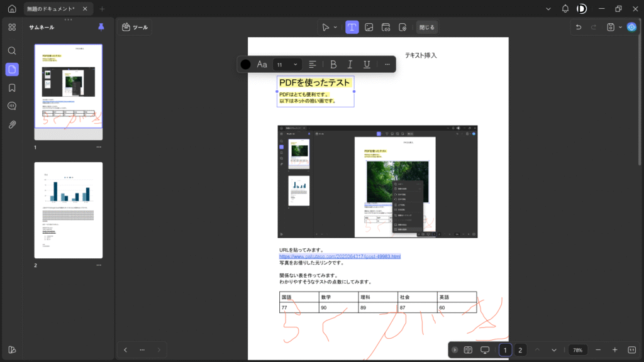Image resolution: width=644 pixels, height=362 pixels.
Task: Toggle italic formatting for the text
Action: pyautogui.click(x=350, y=64)
